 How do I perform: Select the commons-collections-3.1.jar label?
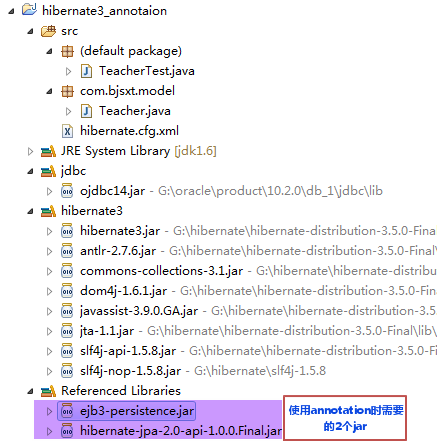tap(161, 271)
